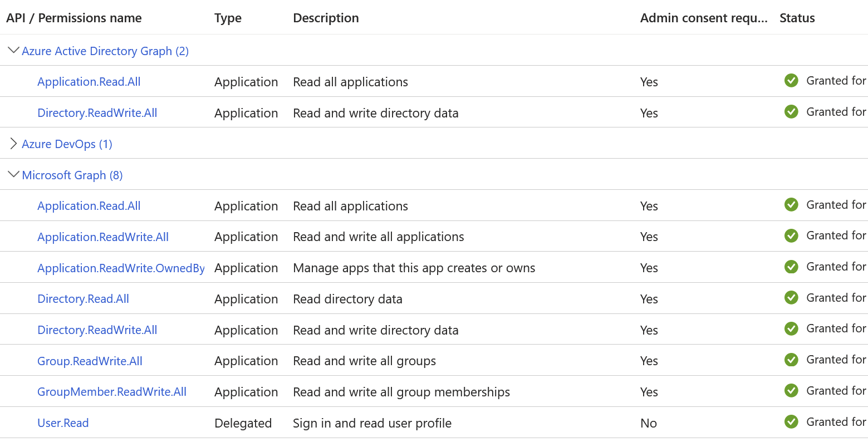The width and height of the screenshot is (868, 442).
Task: Open the Microsoft Graph (8) API link
Action: tap(72, 175)
